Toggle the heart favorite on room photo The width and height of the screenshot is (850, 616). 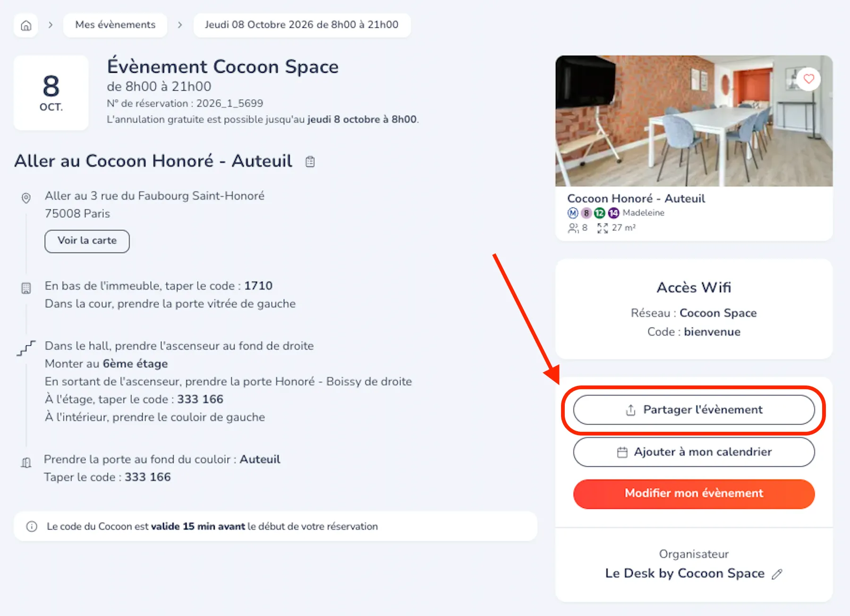click(x=808, y=79)
